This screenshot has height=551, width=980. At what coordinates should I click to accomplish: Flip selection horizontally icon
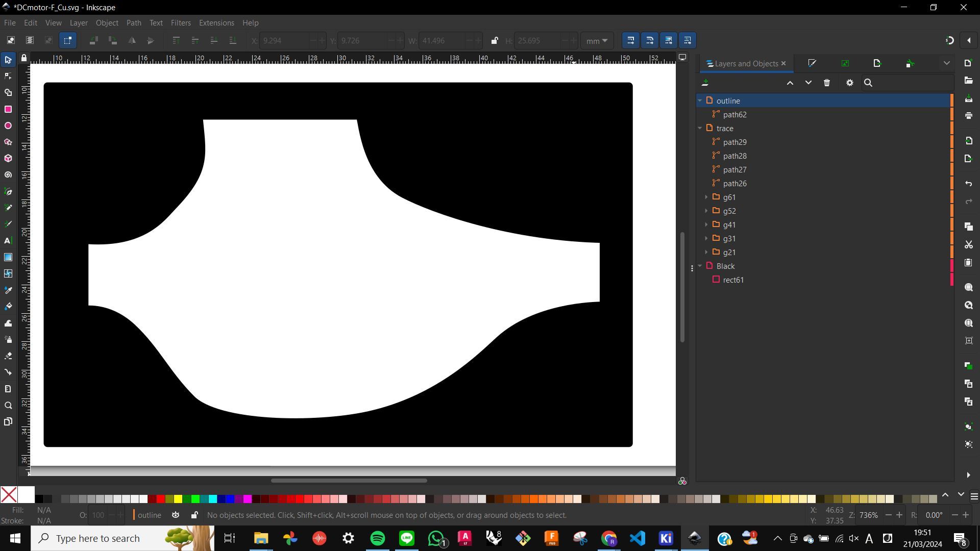(x=132, y=40)
